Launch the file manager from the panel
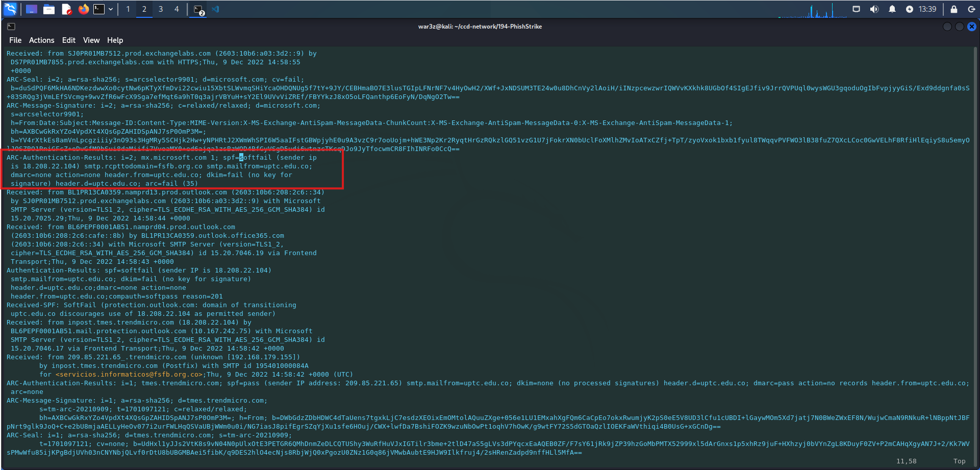 click(49, 9)
